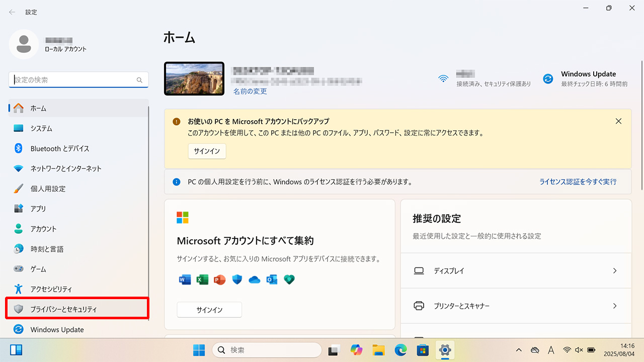The image size is (644, 362).
Task: Click the 推奨の設定 heading
Action: click(x=437, y=219)
